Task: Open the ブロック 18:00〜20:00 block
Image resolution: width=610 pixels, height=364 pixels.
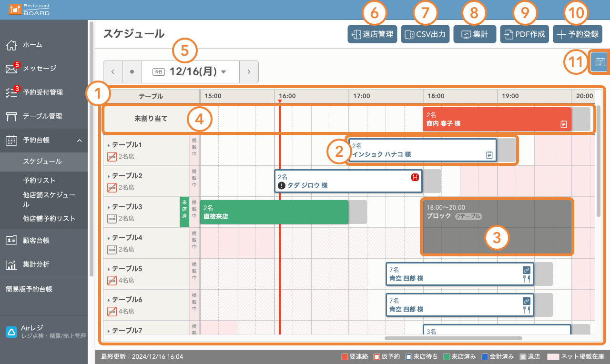Action: pos(497,228)
